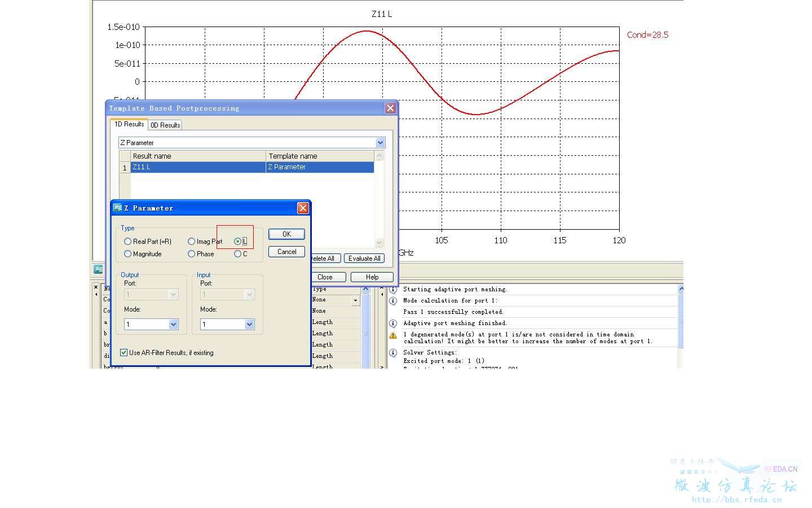Click info icon beside Solver Settings
The height and width of the screenshot is (508, 812).
(x=393, y=353)
